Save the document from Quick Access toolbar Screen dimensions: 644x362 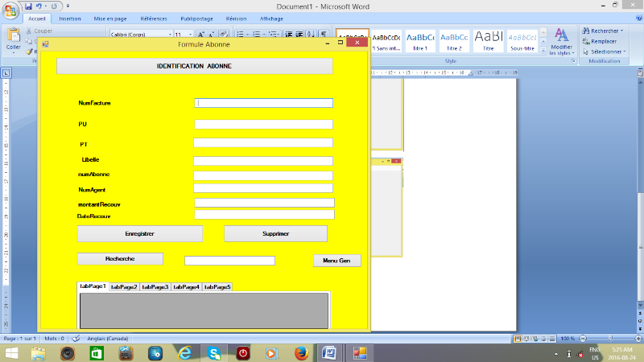pyautogui.click(x=28, y=6)
